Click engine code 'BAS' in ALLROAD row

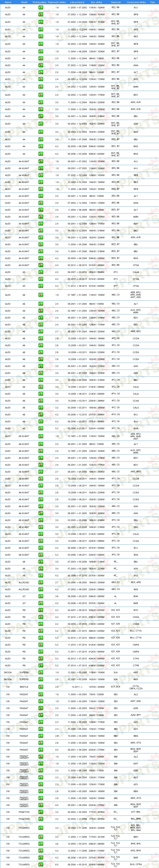pos(136,589)
